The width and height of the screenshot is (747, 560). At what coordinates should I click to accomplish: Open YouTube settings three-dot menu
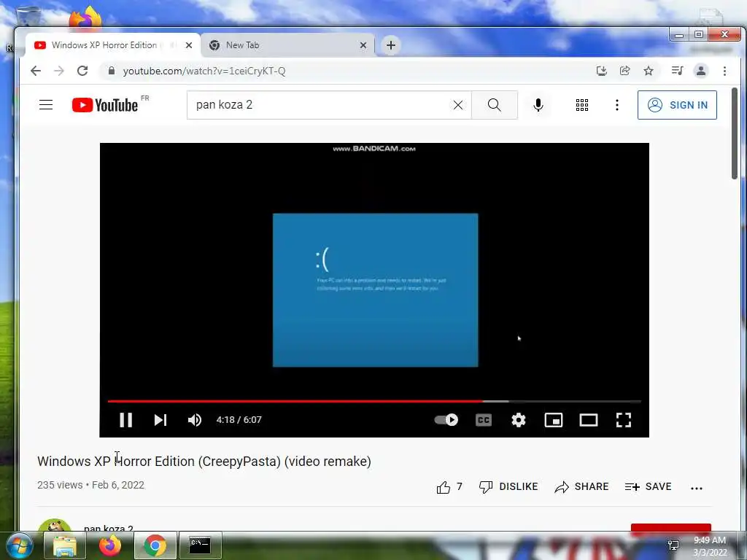(617, 105)
